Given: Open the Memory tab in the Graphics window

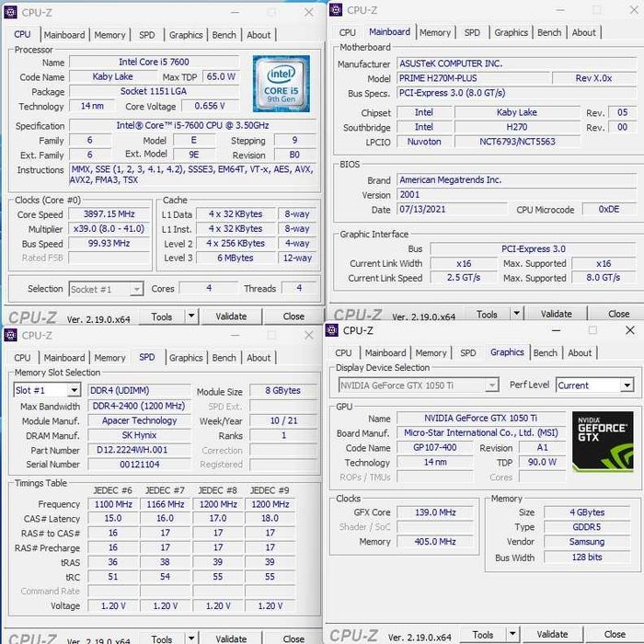Looking at the screenshot, I should 431,352.
